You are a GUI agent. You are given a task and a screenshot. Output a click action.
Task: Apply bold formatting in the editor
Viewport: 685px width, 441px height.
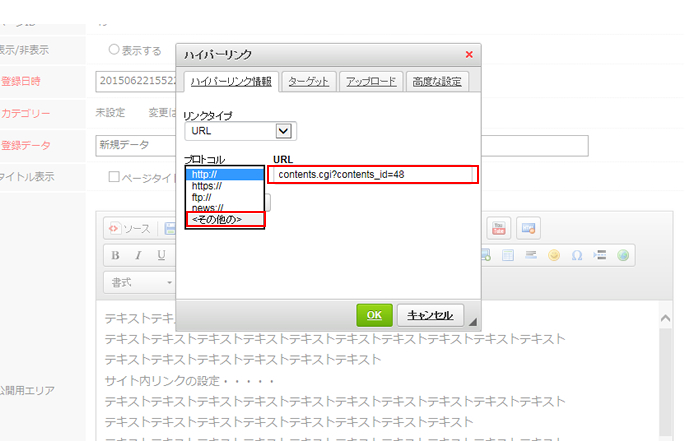[x=115, y=255]
